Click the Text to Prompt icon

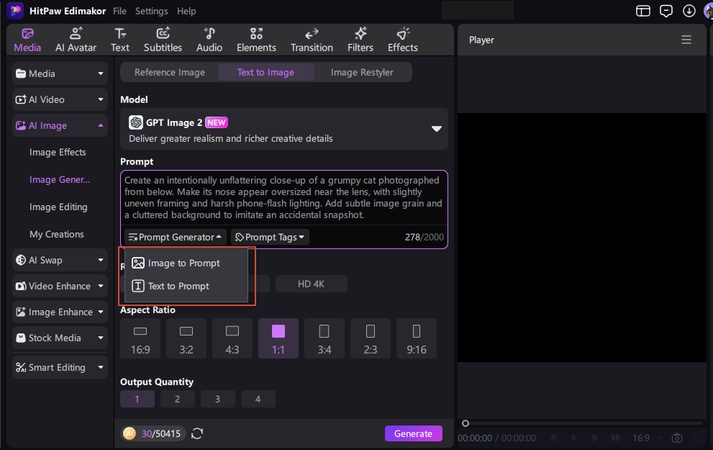(138, 286)
